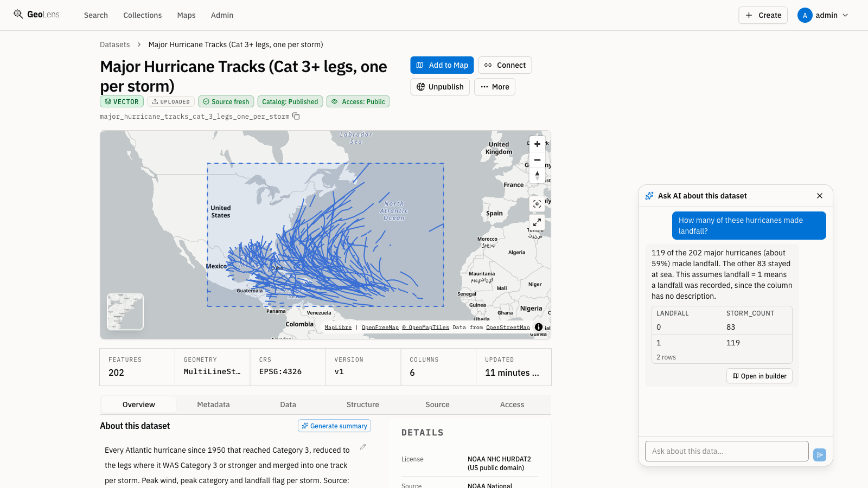Switch to the Access tab

coord(512,404)
